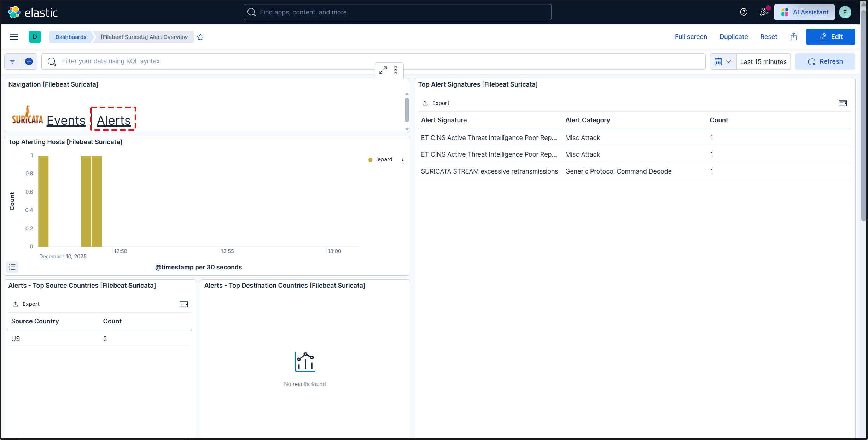The width and height of the screenshot is (868, 440).
Task: Favorite this dashboard with star icon
Action: pos(200,37)
